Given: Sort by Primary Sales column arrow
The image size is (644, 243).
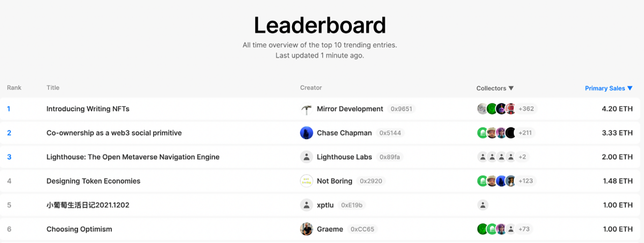Looking at the screenshot, I should 630,88.
